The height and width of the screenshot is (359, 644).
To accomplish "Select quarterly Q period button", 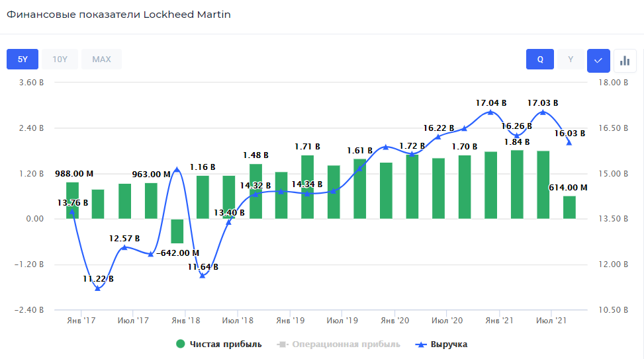I will 540,59.
